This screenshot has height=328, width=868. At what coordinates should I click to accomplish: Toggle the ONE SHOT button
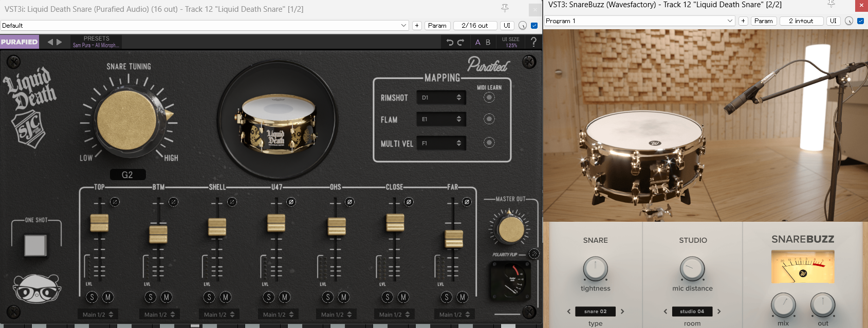(35, 245)
